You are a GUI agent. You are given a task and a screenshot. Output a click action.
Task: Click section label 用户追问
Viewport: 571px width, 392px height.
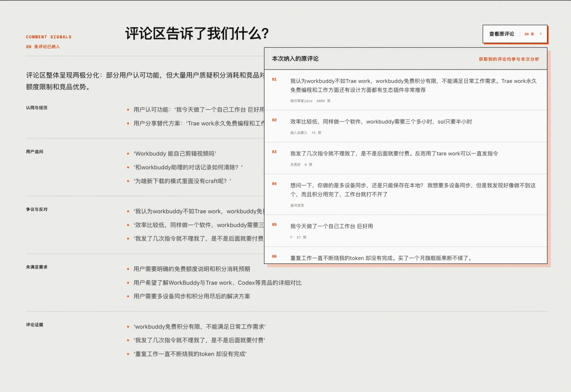coord(35,152)
